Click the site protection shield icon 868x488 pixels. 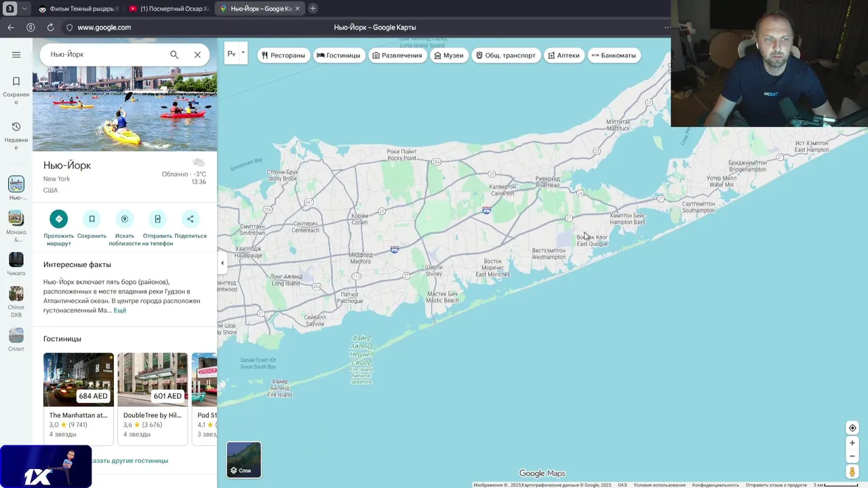pos(68,28)
